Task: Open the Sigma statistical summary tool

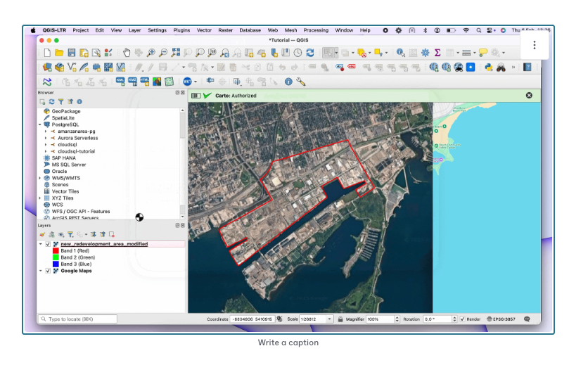Action: [x=437, y=53]
